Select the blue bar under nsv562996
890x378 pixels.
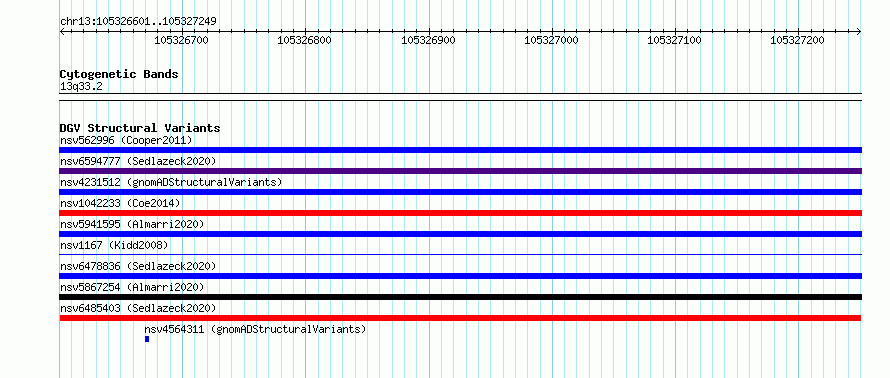pyautogui.click(x=460, y=150)
